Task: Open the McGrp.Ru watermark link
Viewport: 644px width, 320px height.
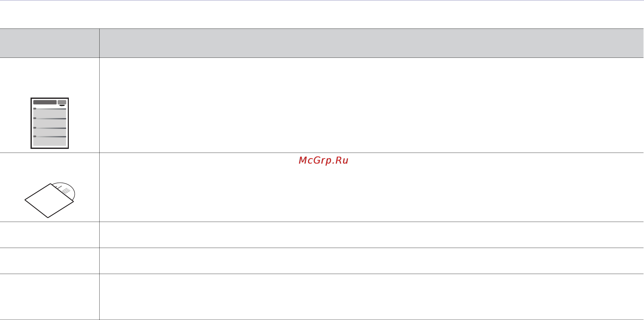Action: [x=324, y=160]
